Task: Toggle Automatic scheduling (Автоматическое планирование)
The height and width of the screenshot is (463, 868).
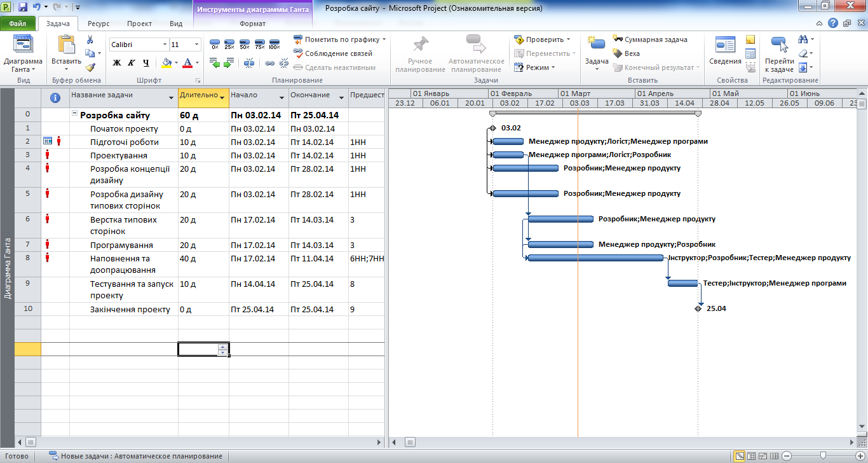Action: [476, 54]
